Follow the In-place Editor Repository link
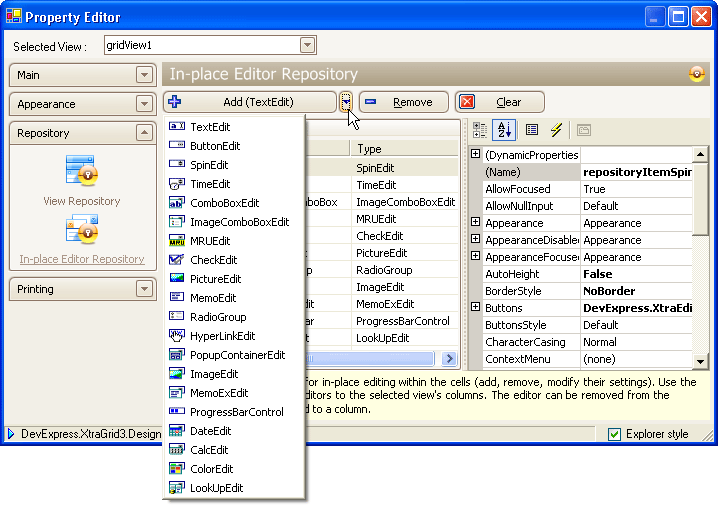Image resolution: width=718 pixels, height=505 pixels. [82, 259]
